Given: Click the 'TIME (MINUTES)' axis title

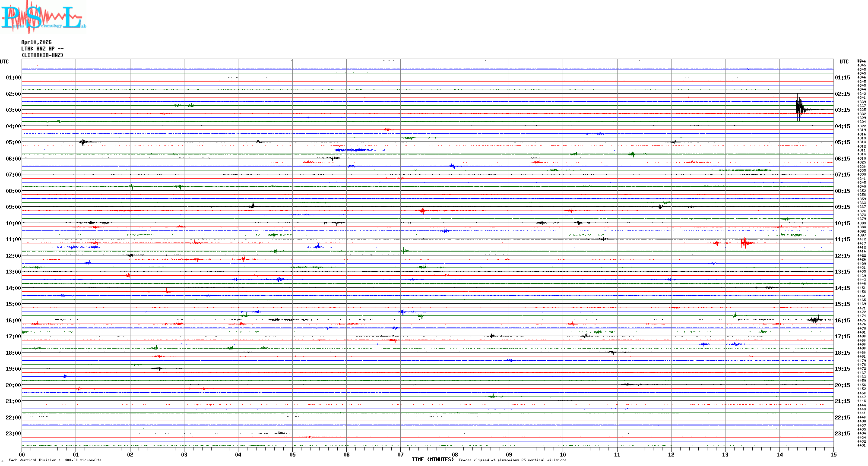Looking at the screenshot, I should (432, 460).
